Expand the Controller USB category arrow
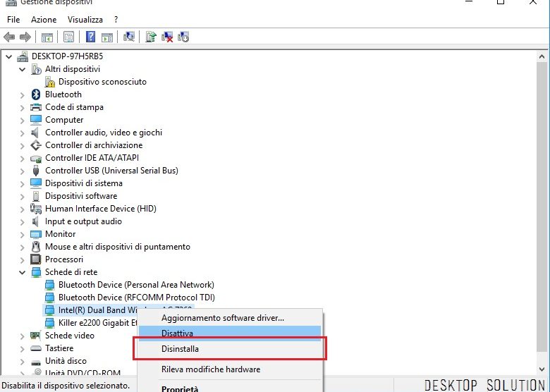 coord(23,171)
